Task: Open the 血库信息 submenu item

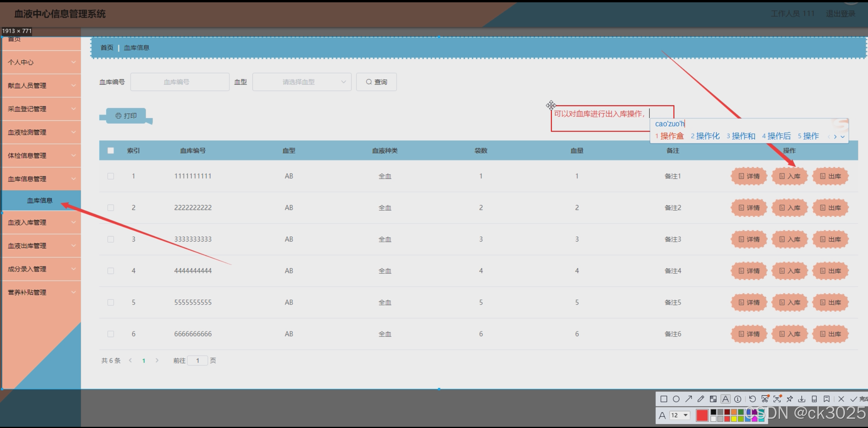Action: [40, 200]
